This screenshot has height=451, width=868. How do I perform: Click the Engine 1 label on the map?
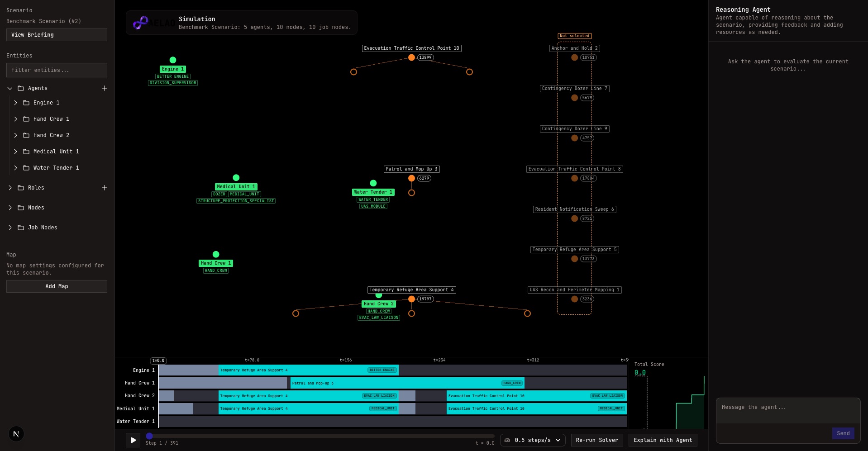point(173,69)
